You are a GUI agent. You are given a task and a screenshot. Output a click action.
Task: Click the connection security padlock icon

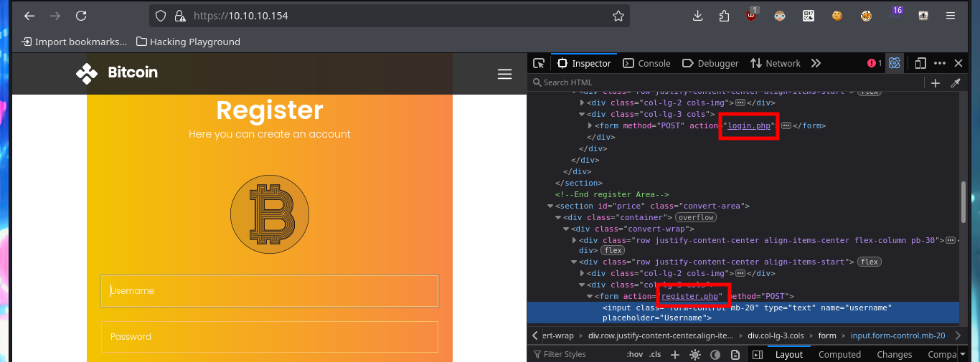tap(179, 16)
